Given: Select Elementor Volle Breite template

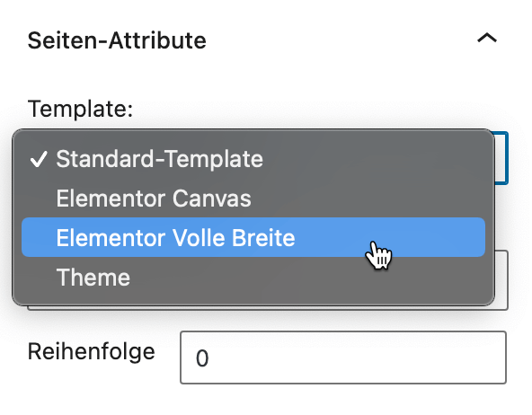Looking at the screenshot, I should coord(253,237).
